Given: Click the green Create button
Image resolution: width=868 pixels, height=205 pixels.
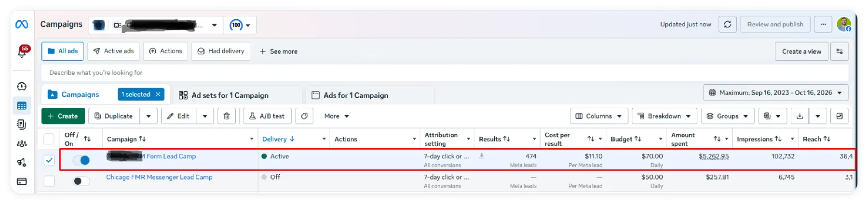Looking at the screenshot, I should point(63,116).
